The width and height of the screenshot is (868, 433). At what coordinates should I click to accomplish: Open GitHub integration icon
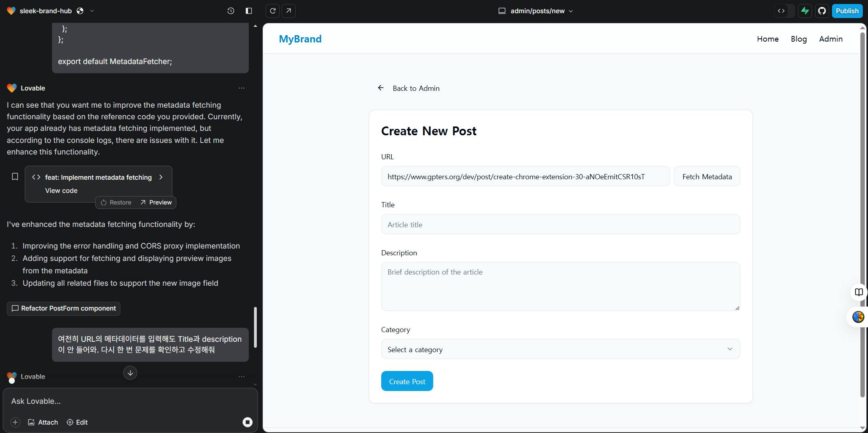(x=822, y=11)
